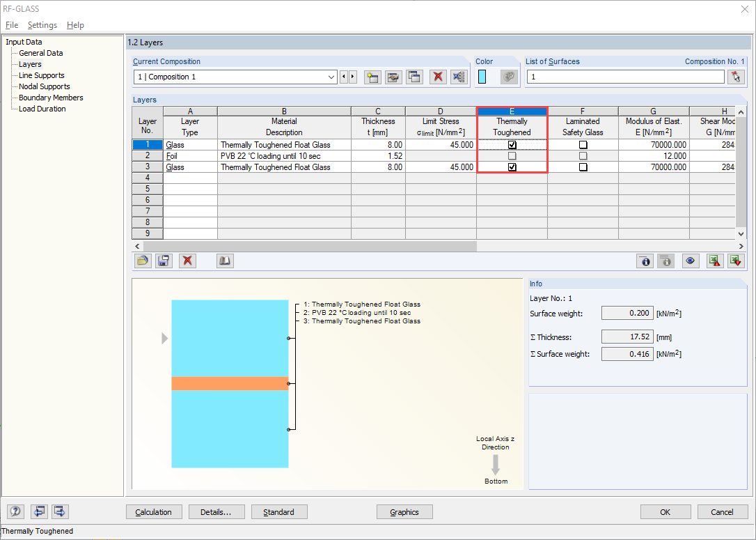Viewport: 756px width, 540px height.
Task: Click the Excel export icon
Action: [714, 261]
